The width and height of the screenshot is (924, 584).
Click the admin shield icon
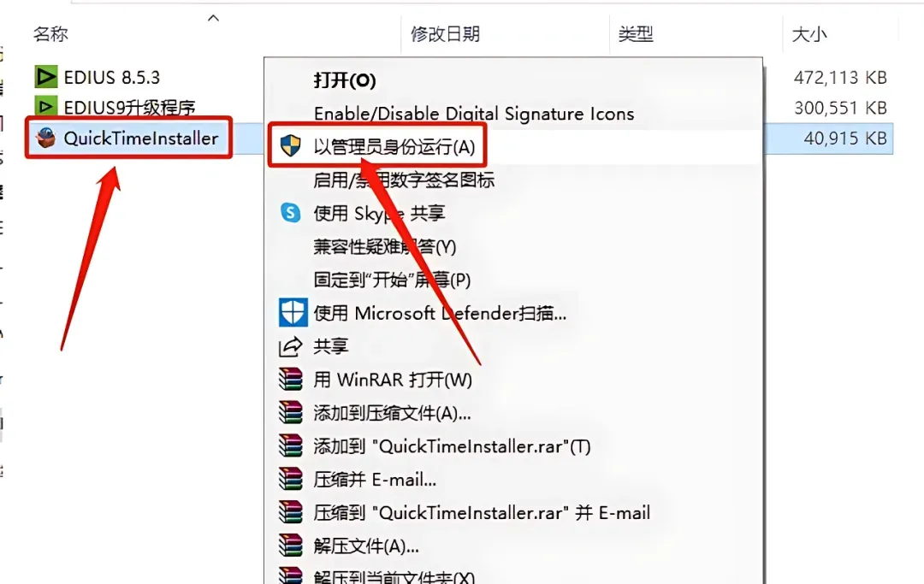pos(290,146)
